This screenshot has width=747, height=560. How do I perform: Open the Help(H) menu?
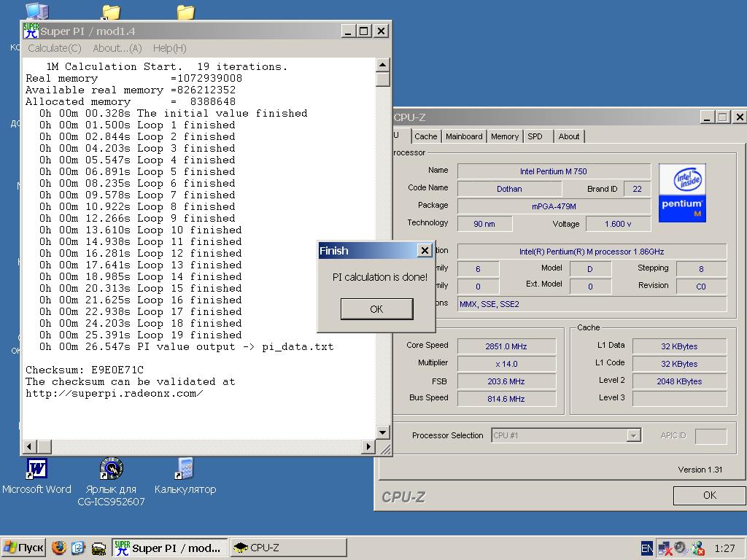[x=169, y=48]
